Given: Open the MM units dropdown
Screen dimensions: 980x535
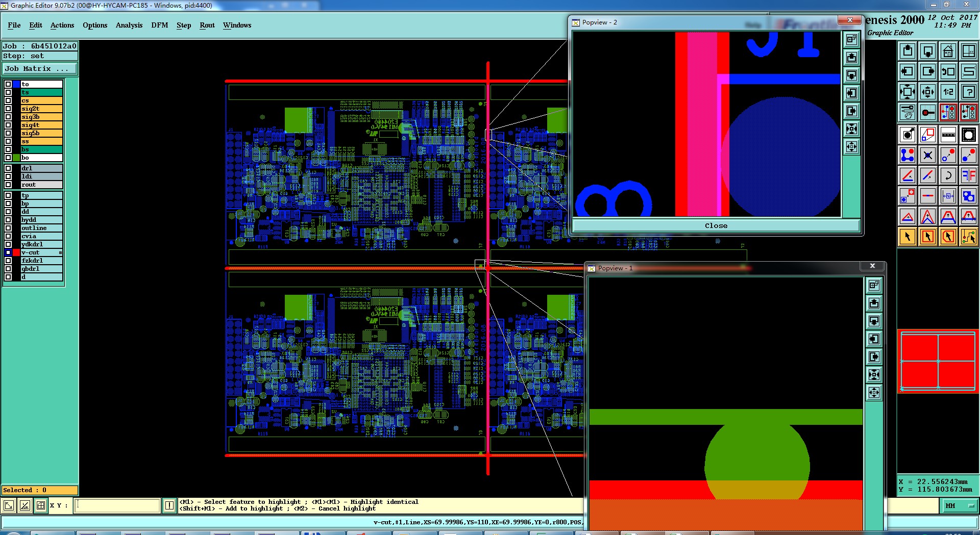Looking at the screenshot, I should pos(959,506).
